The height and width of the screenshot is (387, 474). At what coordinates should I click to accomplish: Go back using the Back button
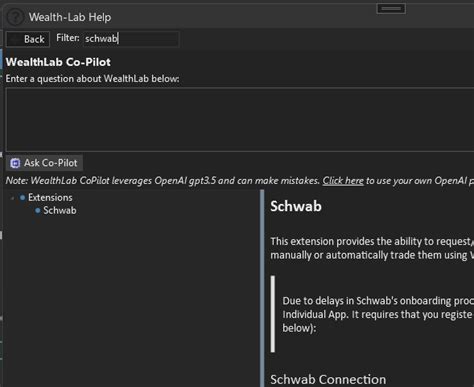pyautogui.click(x=28, y=39)
